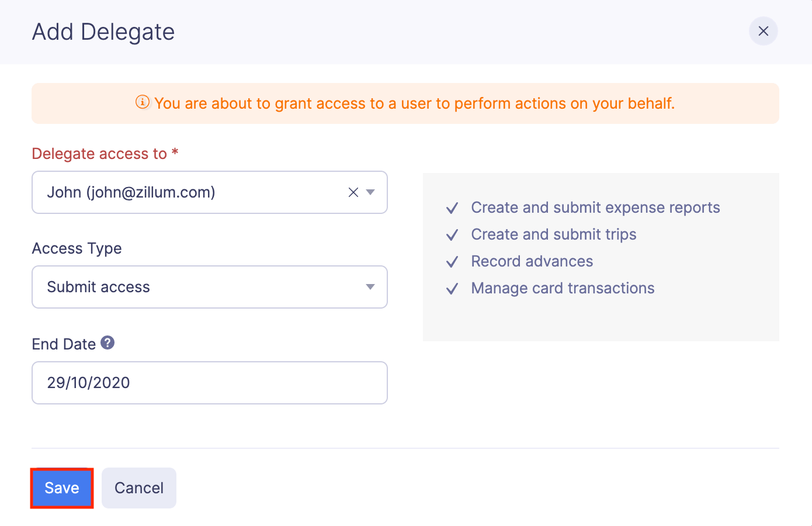The height and width of the screenshot is (526, 812).
Task: Click the checkmark beside Create and submit expense reports
Action: [452, 207]
